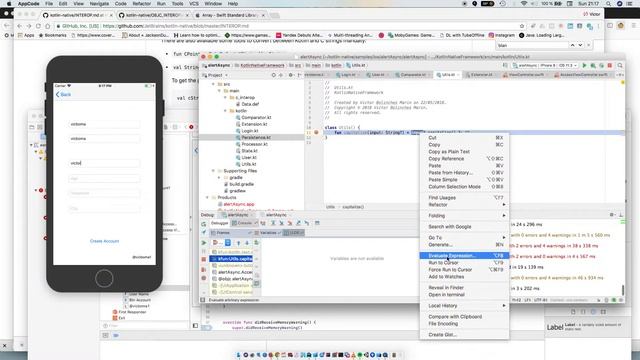Choose Create Gist in context menu
Screen dimensions: 640x360
coord(464,335)
